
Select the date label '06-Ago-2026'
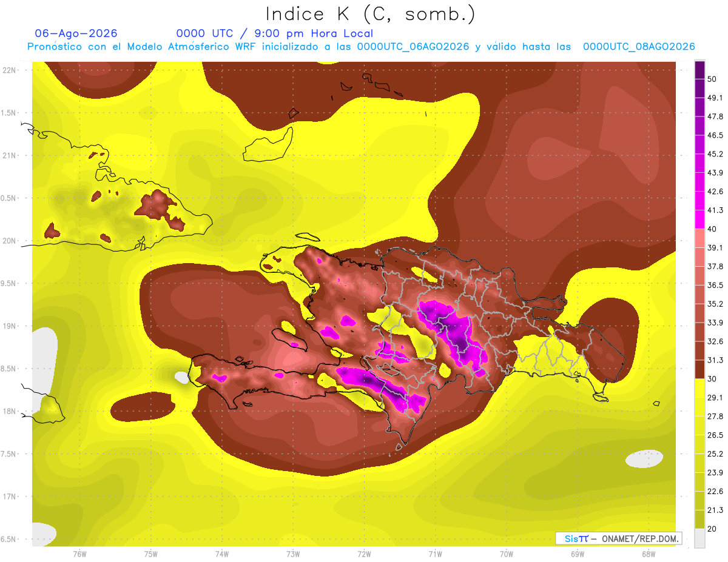coord(76,33)
